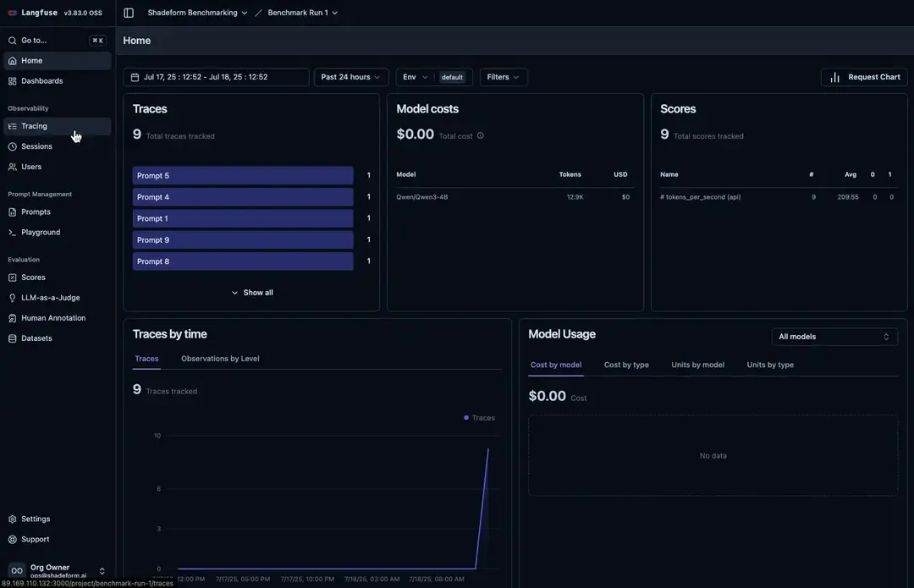Image resolution: width=914 pixels, height=588 pixels.
Task: Click the date range input field
Action: (217, 77)
